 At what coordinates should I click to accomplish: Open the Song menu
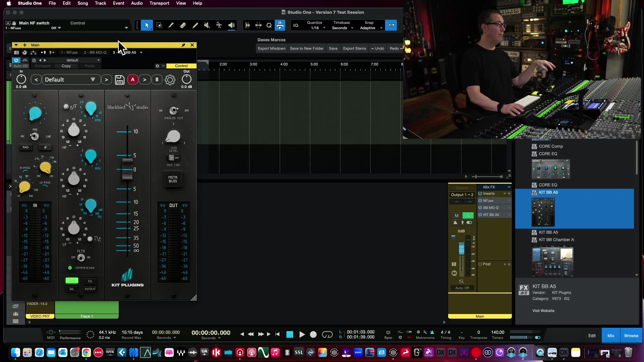(x=83, y=3)
